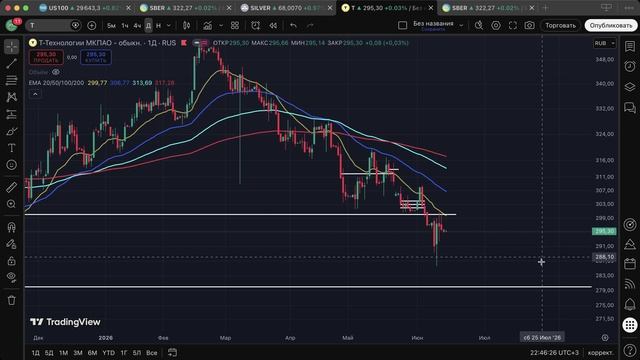Start bar replay mode
This screenshot has height=360, width=640.
(x=273, y=25)
